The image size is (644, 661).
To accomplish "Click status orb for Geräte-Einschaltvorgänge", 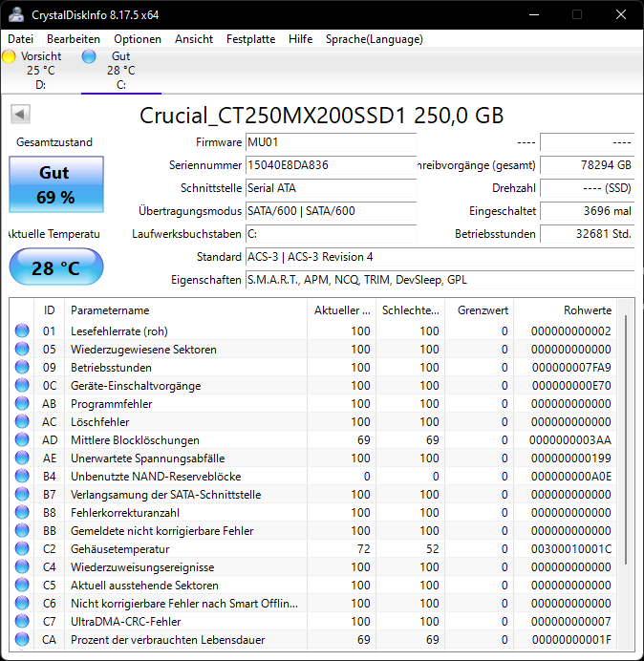I will (22, 385).
